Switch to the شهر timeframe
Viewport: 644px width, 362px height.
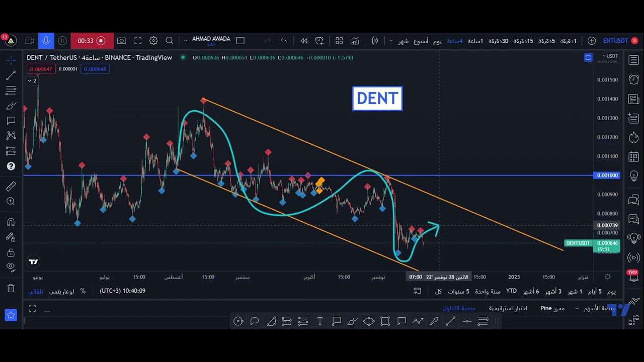click(x=404, y=41)
